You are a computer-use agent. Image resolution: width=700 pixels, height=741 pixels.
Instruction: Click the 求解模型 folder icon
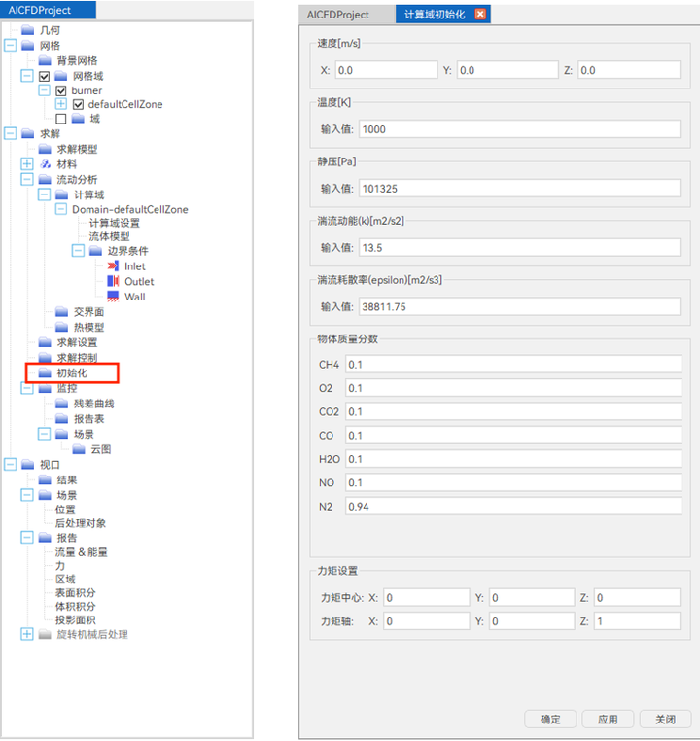point(45,149)
